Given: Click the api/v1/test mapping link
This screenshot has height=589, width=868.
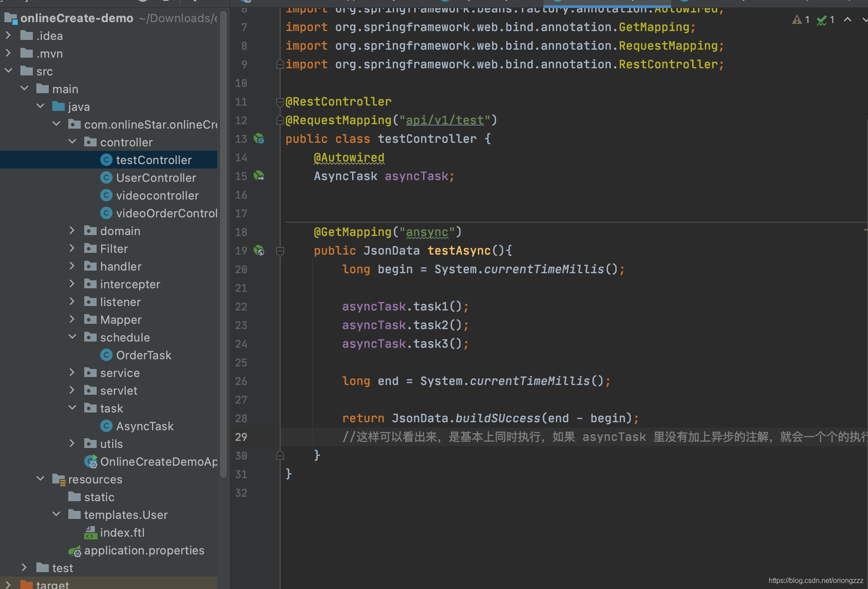Looking at the screenshot, I should pos(445,120).
